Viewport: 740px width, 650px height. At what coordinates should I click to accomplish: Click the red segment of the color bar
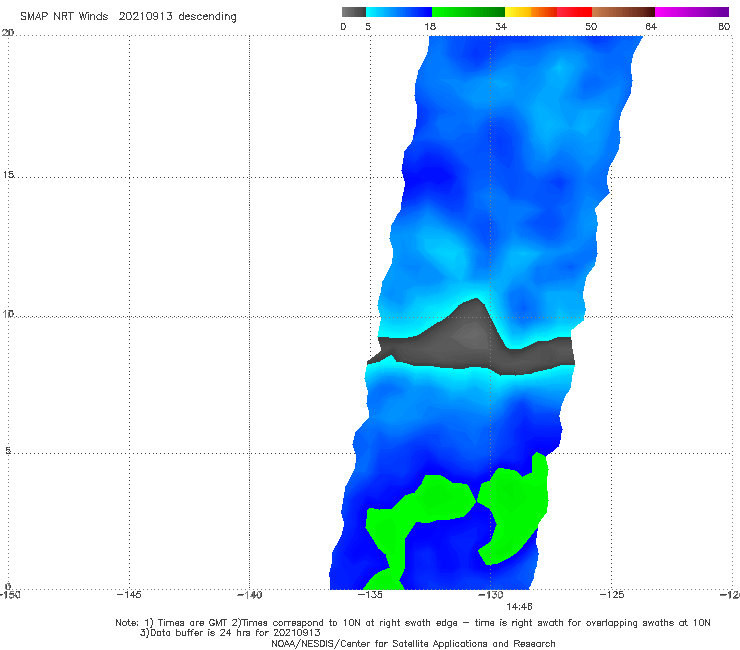point(574,12)
